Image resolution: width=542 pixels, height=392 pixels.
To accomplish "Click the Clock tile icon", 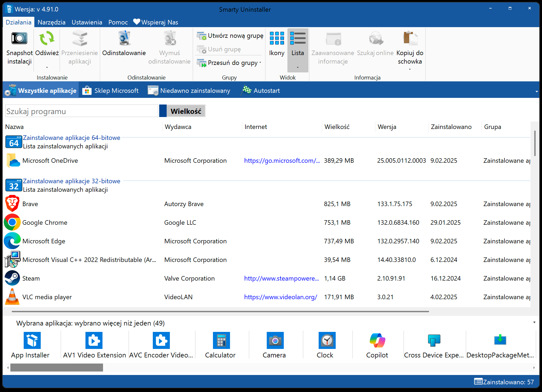I will click(x=327, y=340).
